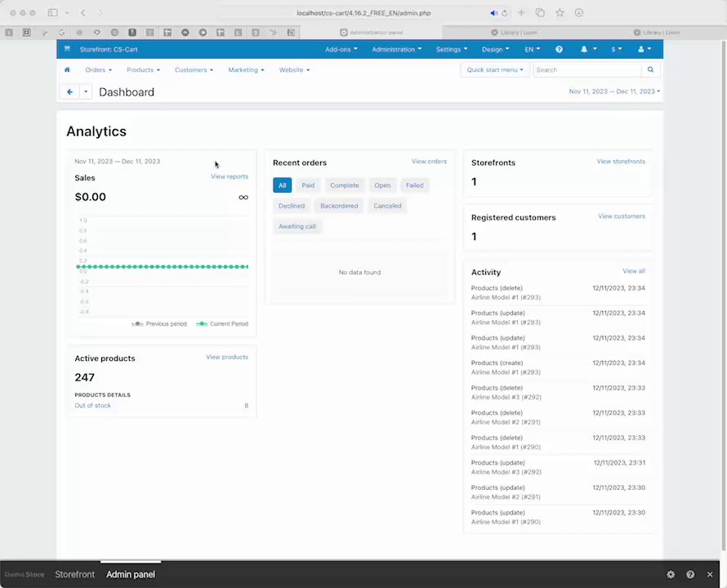Filter recent orders by Complete
Image resolution: width=727 pixels, height=588 pixels.
[345, 185]
